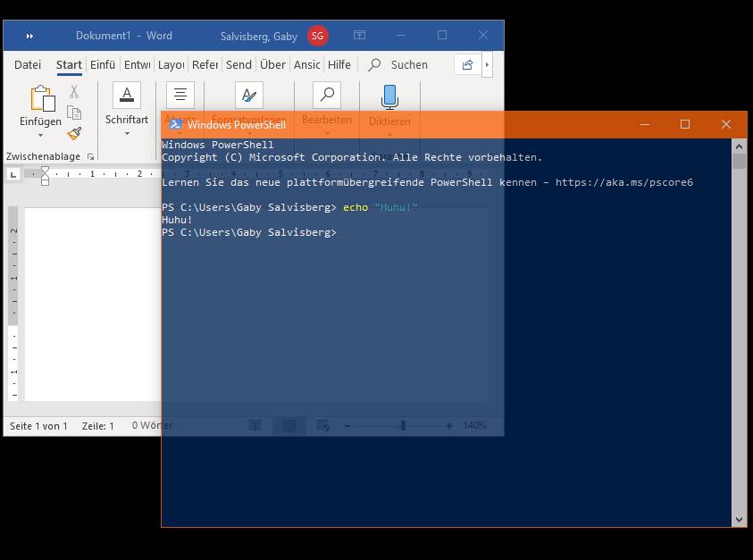753x560 pixels.
Task: Open the Datei menu
Action: 27,64
